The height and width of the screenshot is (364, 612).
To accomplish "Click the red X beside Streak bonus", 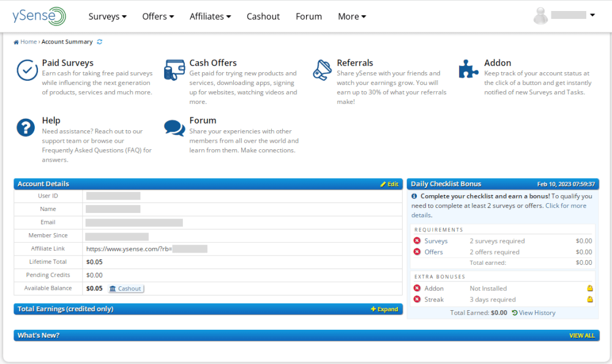I will pyautogui.click(x=417, y=299).
